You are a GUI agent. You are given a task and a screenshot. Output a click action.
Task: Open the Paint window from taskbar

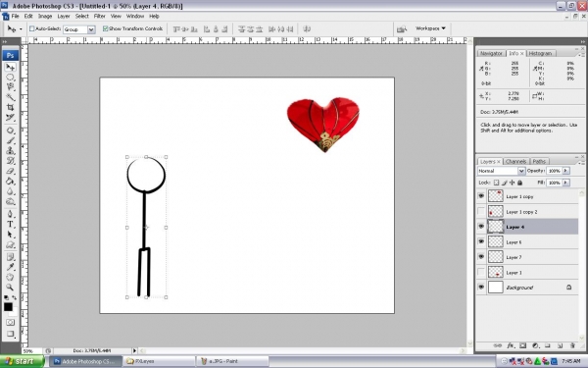tap(232, 361)
